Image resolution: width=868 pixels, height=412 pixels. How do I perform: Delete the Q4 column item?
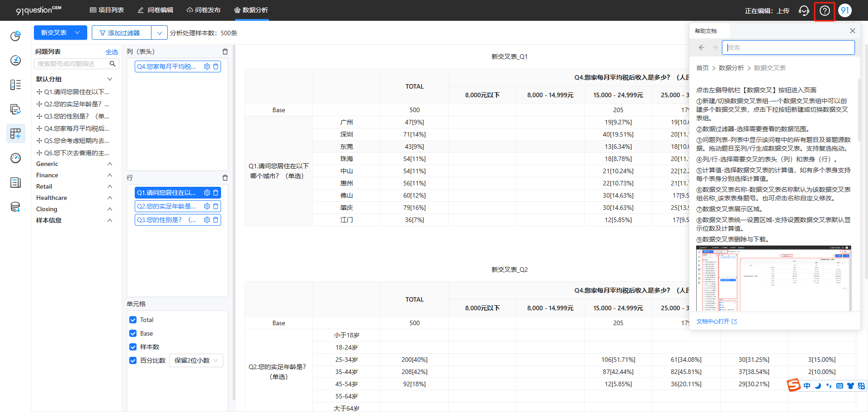coord(216,66)
